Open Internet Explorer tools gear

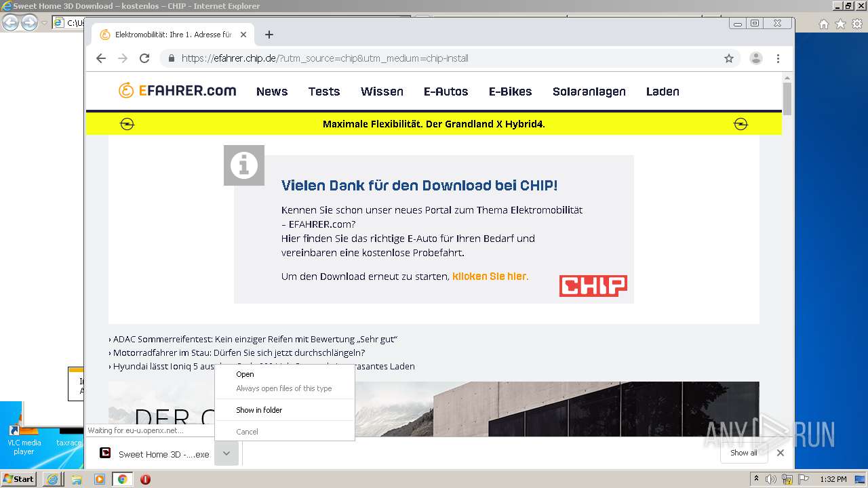(856, 24)
